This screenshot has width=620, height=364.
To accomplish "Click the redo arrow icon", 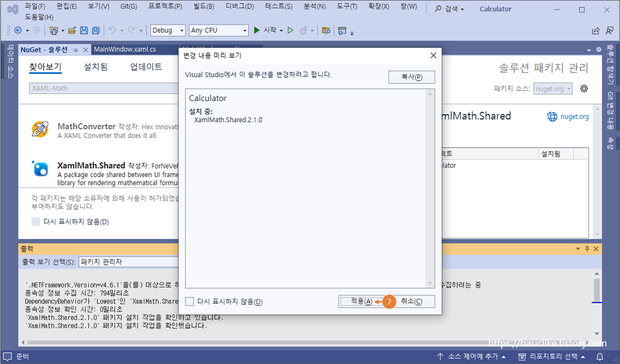I will [131, 30].
